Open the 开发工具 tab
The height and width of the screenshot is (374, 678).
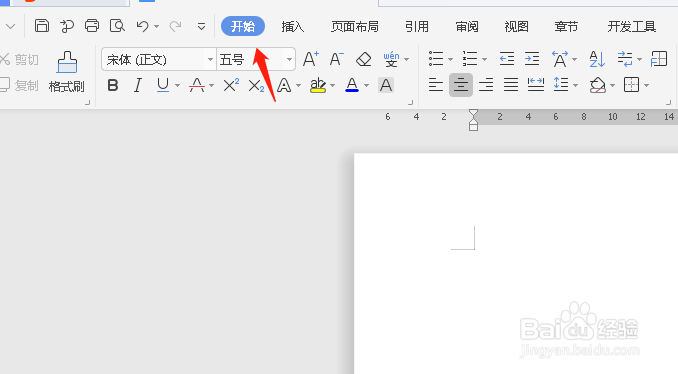(632, 27)
